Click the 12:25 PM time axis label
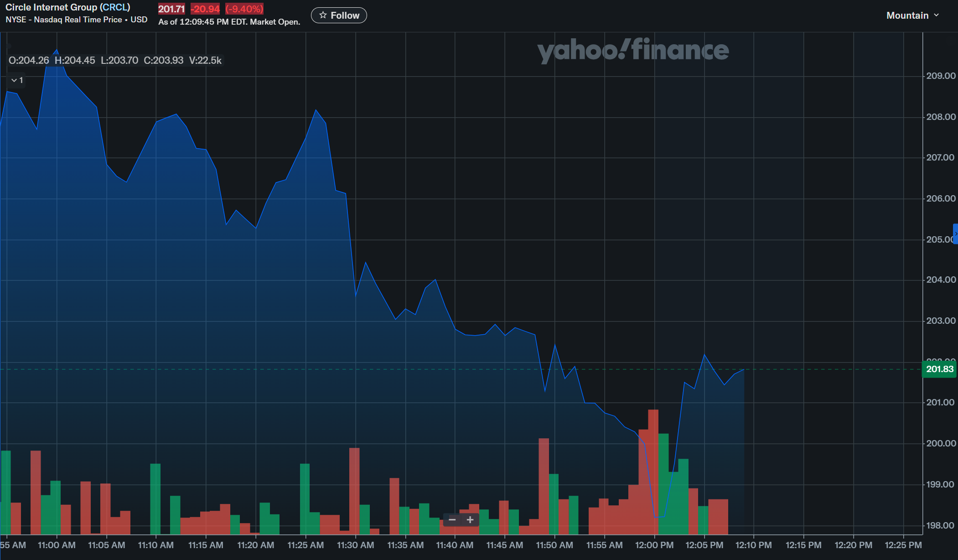 903,545
